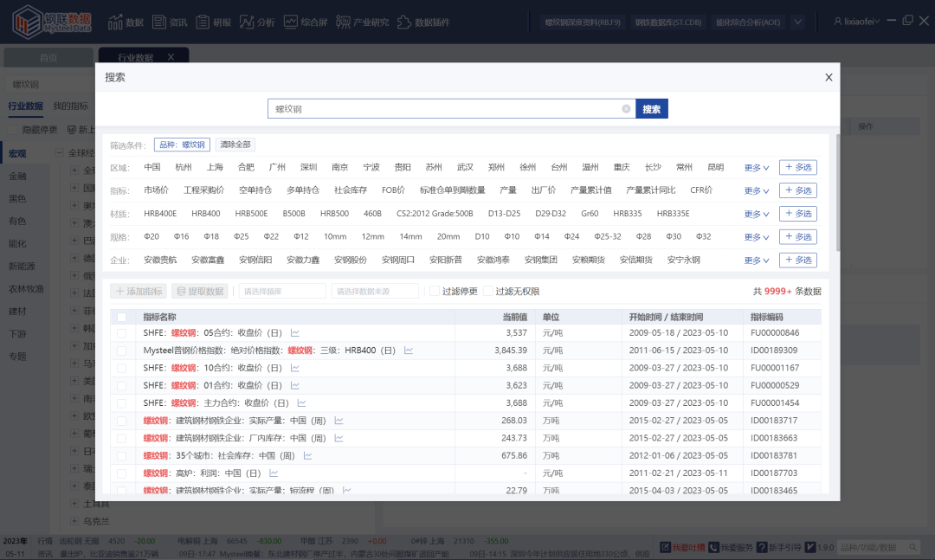Expand 更多 in the 规格 filter row
This screenshot has height=560, width=935.
point(756,237)
